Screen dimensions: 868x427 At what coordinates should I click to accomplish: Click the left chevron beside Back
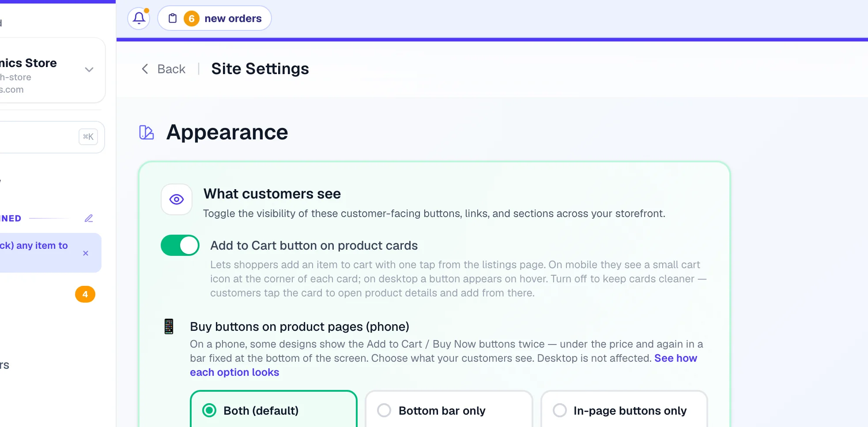pyautogui.click(x=144, y=69)
